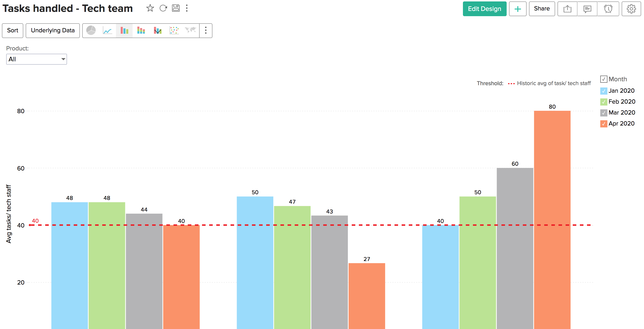644x329 pixels.
Task: Open the Product filter dropdown
Action: 37,59
